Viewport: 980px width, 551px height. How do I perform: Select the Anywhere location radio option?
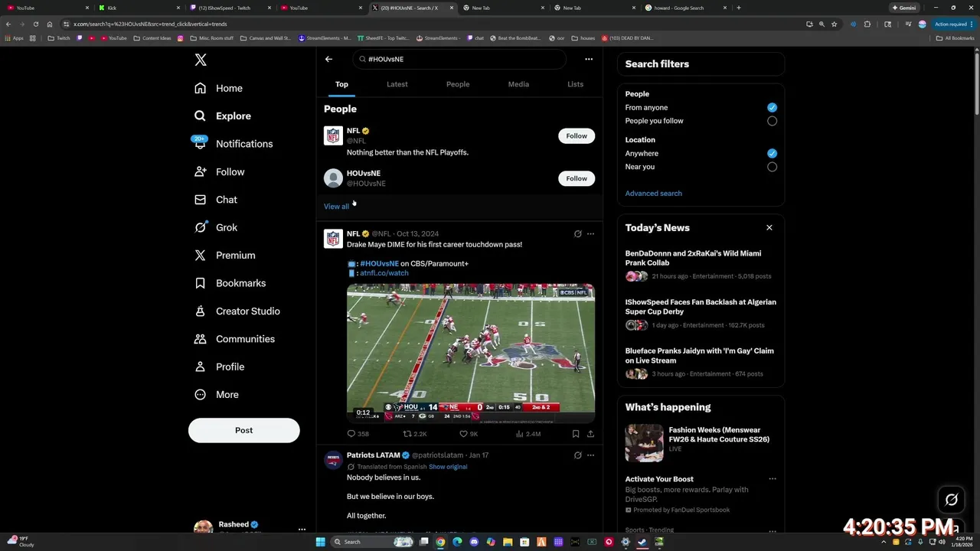pos(772,153)
